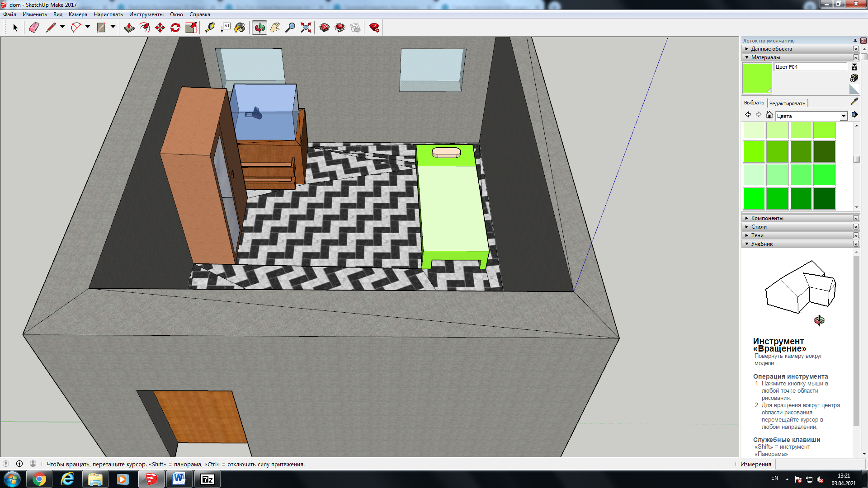Open Google Chrome from the taskbar

[39, 479]
